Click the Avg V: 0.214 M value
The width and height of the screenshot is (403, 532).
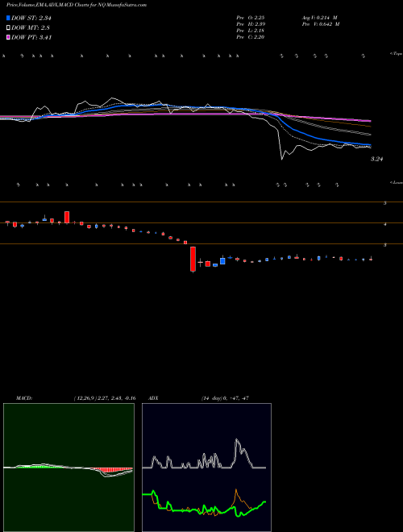(x=319, y=18)
